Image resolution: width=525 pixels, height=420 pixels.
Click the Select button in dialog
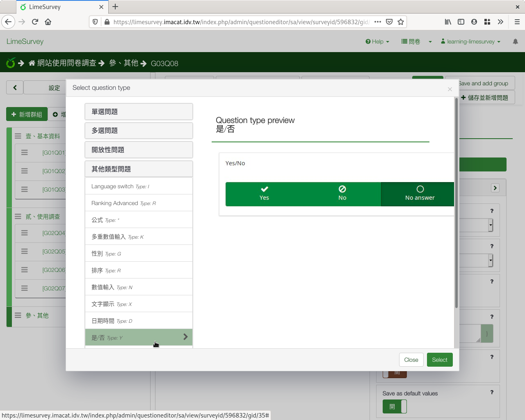[440, 360]
